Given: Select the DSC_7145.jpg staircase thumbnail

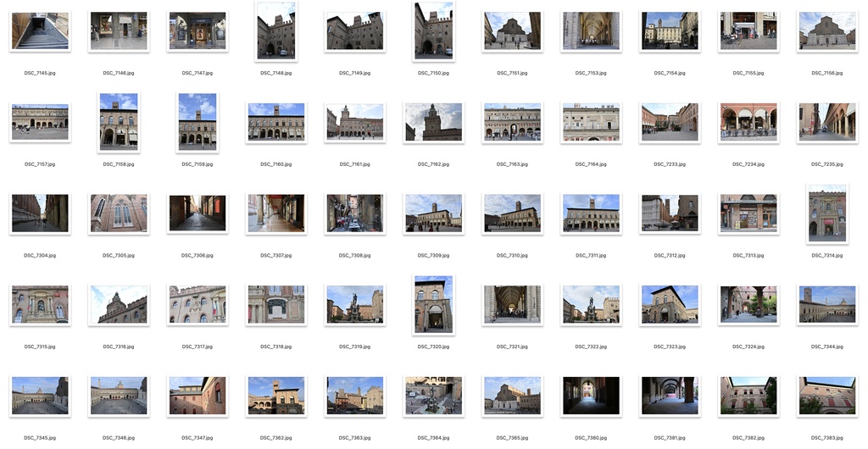Looking at the screenshot, I should (x=40, y=31).
